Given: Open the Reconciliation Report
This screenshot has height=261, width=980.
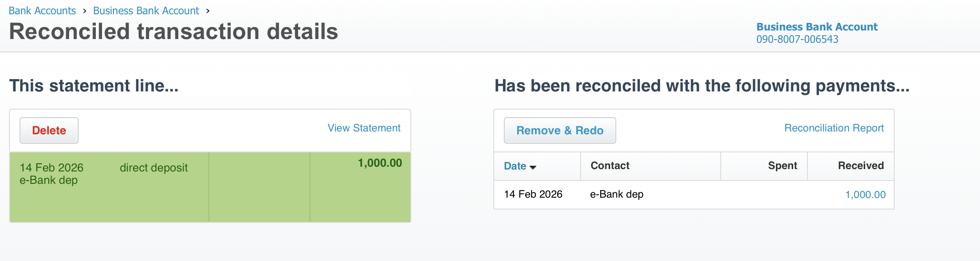Looking at the screenshot, I should coord(834,128).
